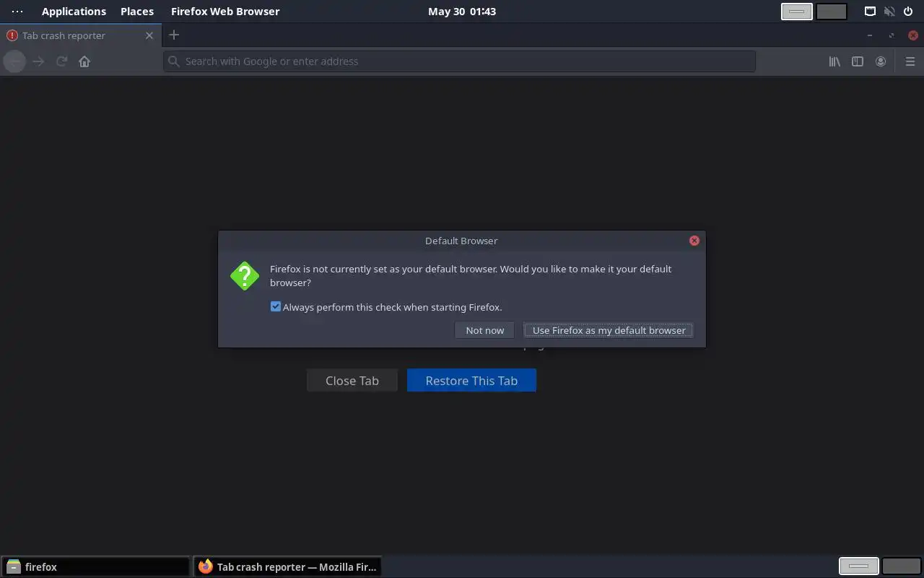Click the date and time clock
Screen dimensions: 924x578
[x=462, y=12]
